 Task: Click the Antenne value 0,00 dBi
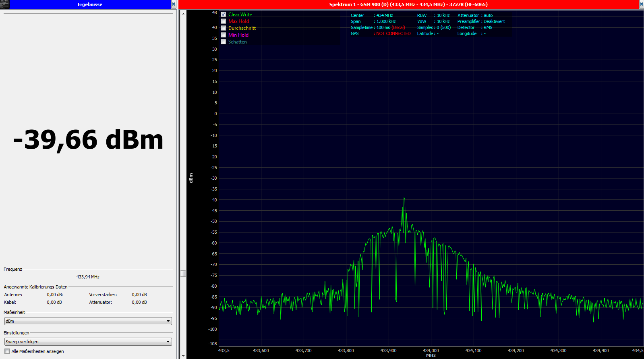pos(55,295)
